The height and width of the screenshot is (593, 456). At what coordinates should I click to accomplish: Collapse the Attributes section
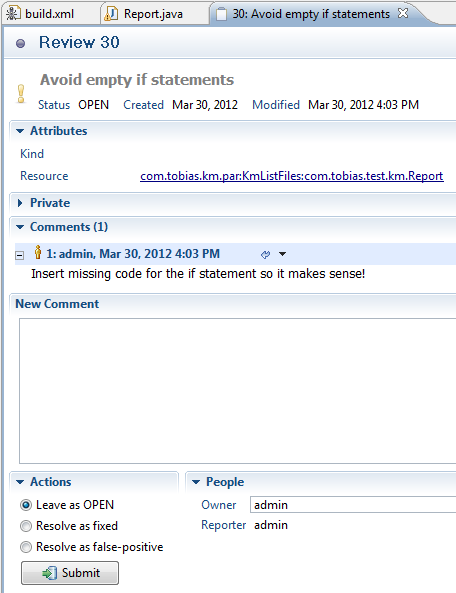(x=20, y=131)
